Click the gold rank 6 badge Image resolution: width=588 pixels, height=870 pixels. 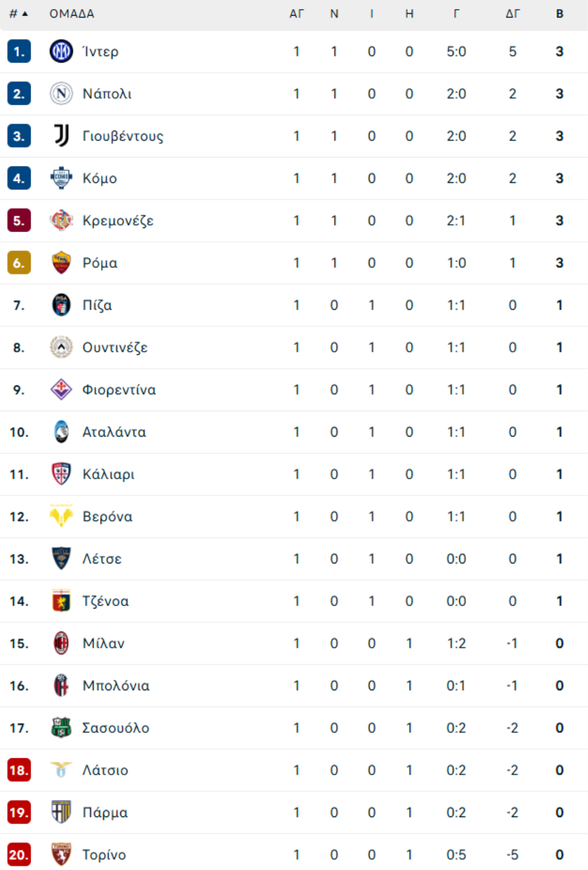pyautogui.click(x=19, y=263)
